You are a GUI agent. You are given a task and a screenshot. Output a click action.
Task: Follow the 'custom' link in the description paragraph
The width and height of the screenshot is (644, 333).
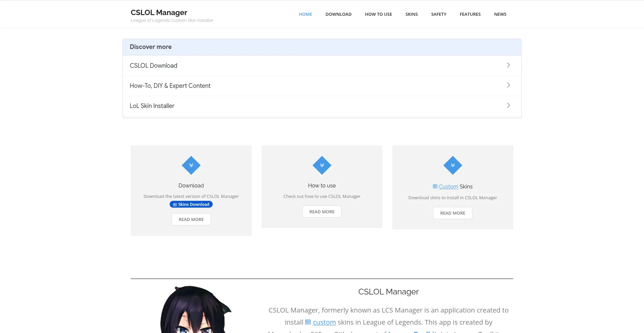tap(324, 322)
